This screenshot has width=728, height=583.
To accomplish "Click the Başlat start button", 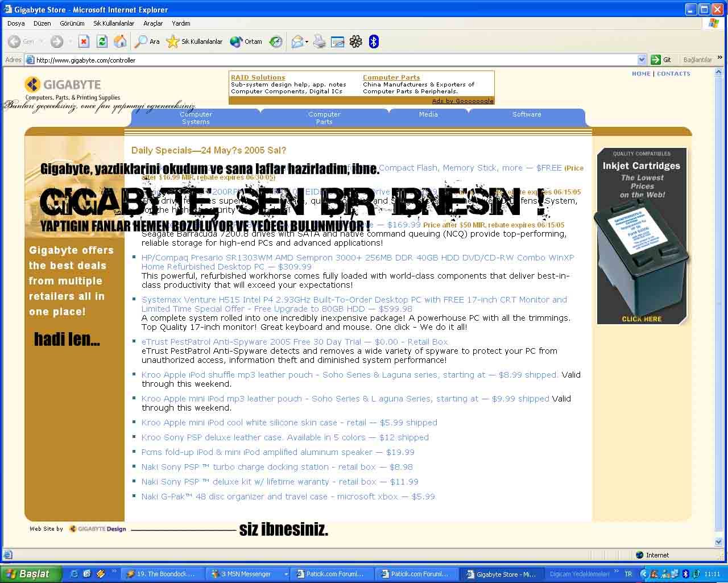I will (x=31, y=574).
